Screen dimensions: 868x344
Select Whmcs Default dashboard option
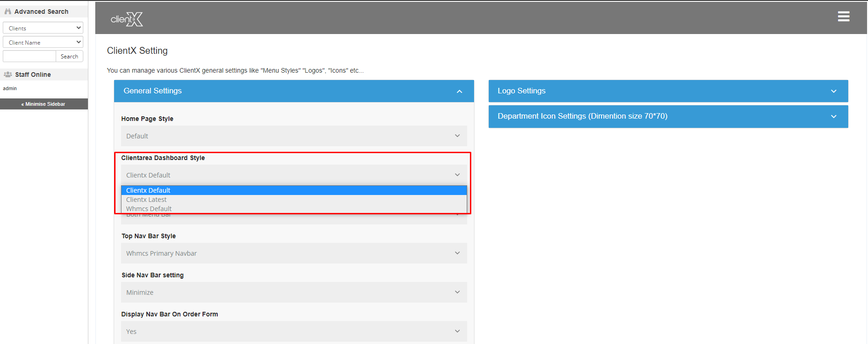coord(149,209)
